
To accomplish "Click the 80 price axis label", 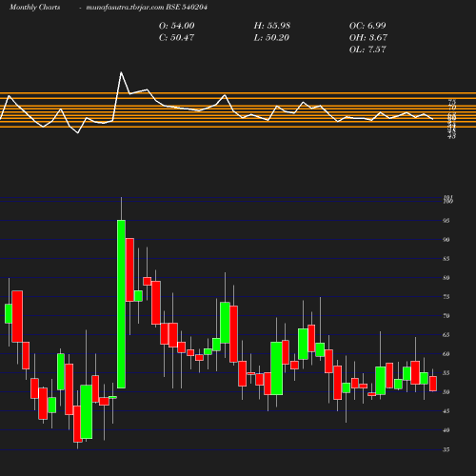I will click(x=446, y=278).
